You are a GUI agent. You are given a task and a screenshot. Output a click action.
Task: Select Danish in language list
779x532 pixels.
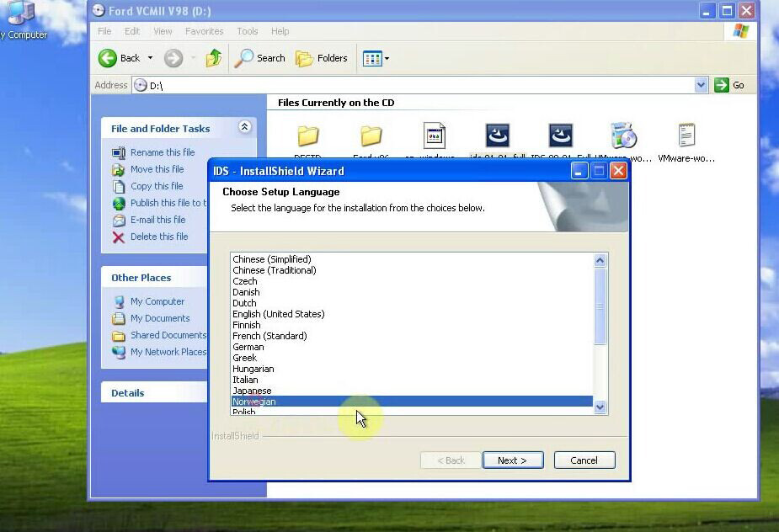point(413,292)
